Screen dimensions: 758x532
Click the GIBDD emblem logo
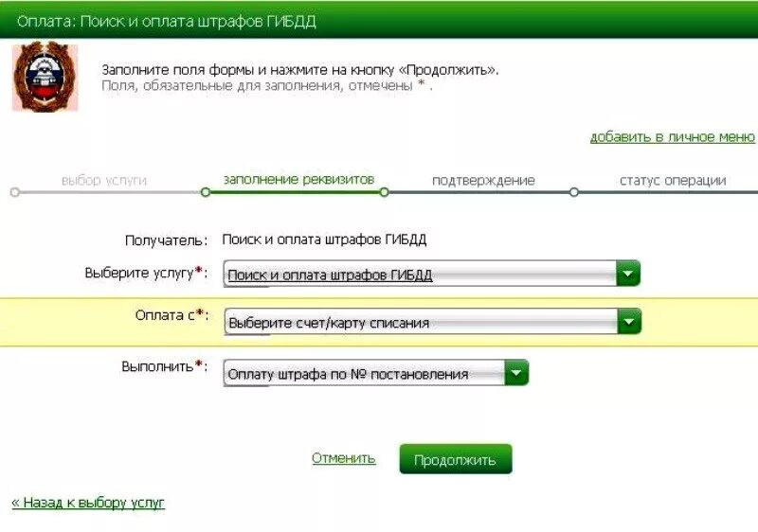pyautogui.click(x=45, y=77)
